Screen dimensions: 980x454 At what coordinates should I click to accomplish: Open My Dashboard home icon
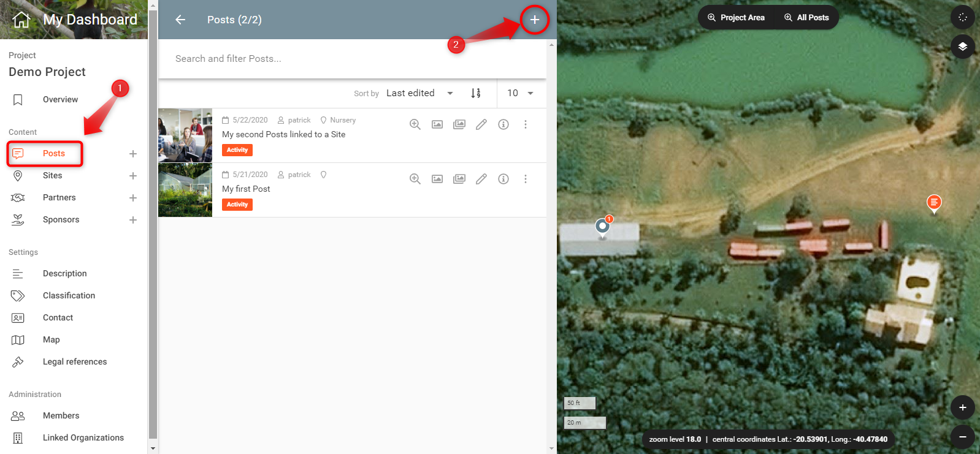(x=21, y=20)
